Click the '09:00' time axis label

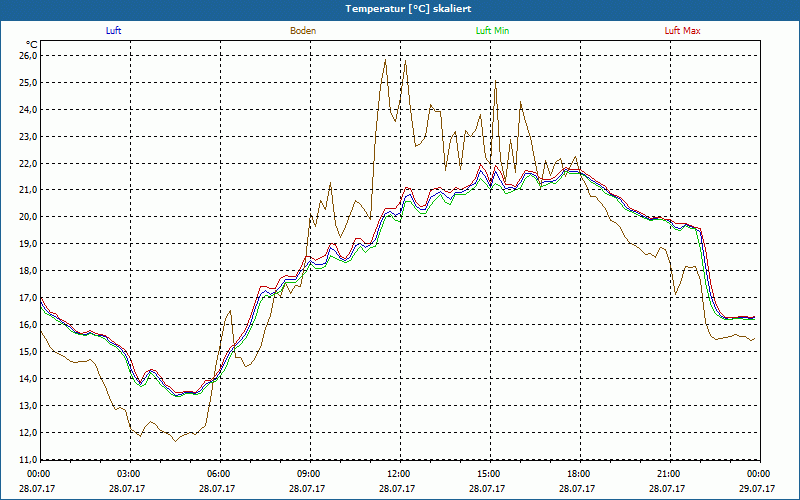pyautogui.click(x=307, y=474)
